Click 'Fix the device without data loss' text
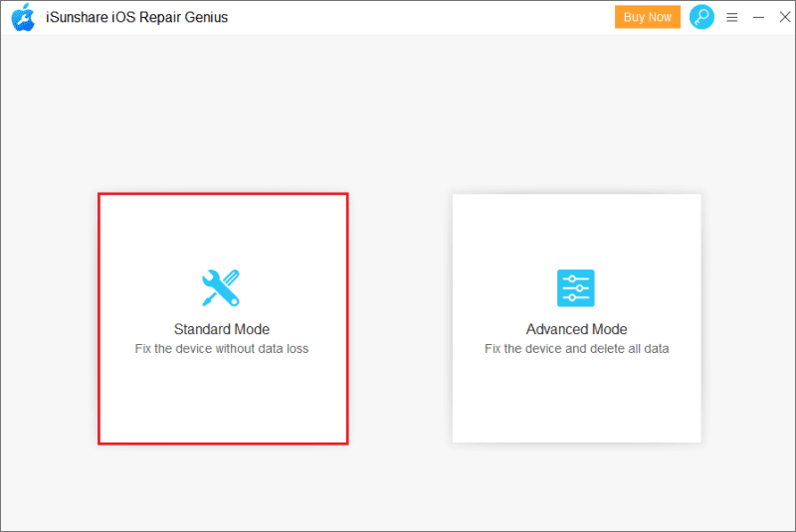Screen dimensions: 796x532 [x=221, y=349]
